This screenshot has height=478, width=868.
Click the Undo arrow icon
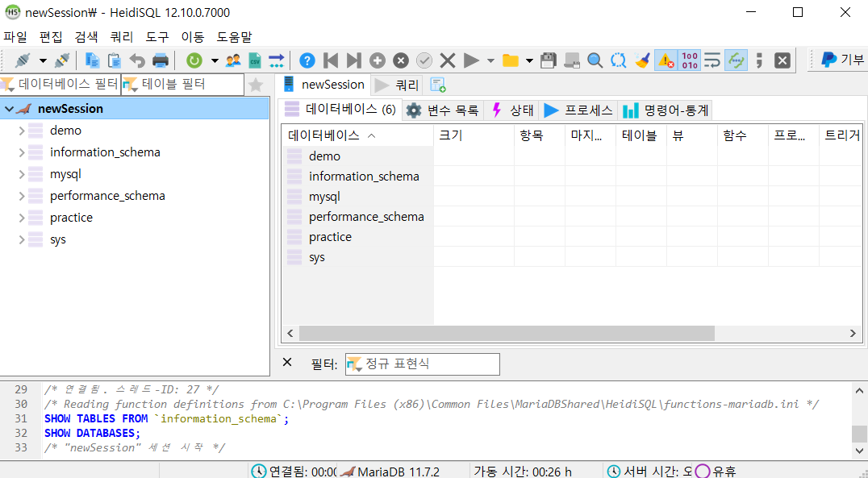pyautogui.click(x=136, y=60)
